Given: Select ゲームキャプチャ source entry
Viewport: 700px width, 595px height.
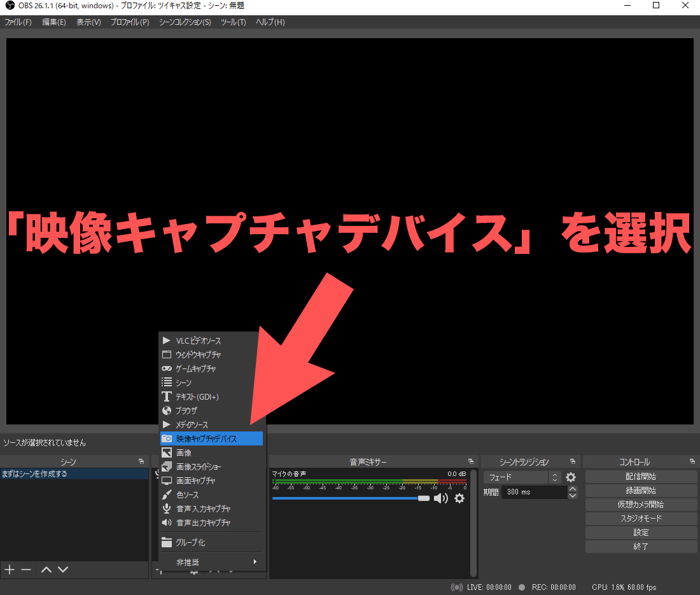Looking at the screenshot, I should pos(211,368).
